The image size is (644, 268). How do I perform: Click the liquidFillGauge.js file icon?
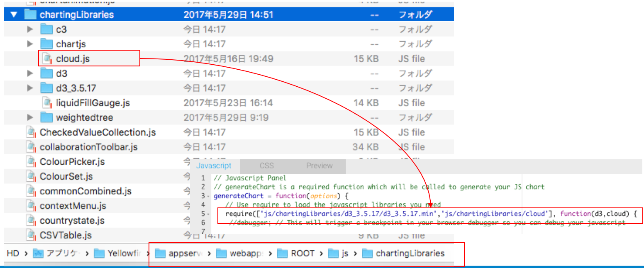pos(47,102)
